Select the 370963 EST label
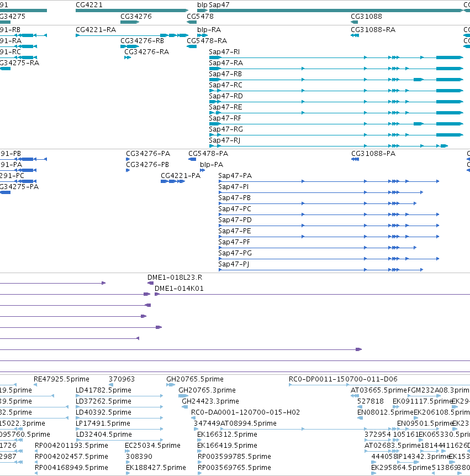The image size is (470, 476). click(122, 379)
